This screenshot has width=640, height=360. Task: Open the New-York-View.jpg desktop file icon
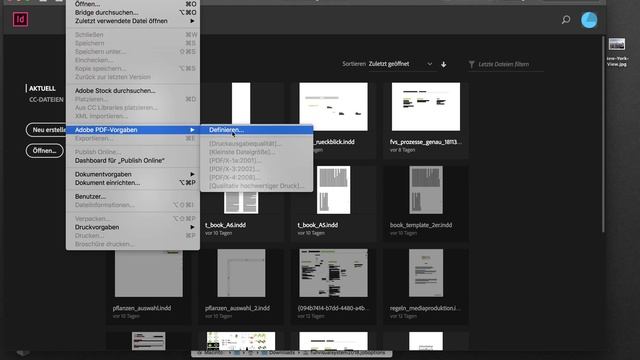pos(617,44)
